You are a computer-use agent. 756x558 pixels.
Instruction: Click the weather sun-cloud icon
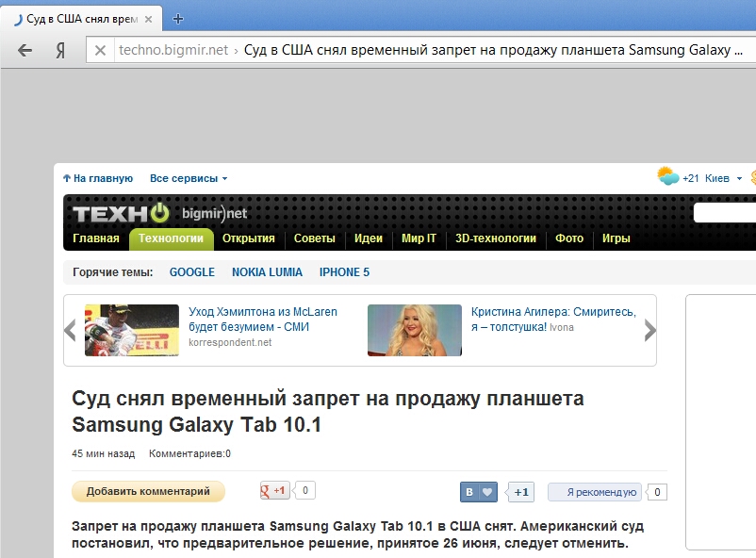(x=668, y=176)
